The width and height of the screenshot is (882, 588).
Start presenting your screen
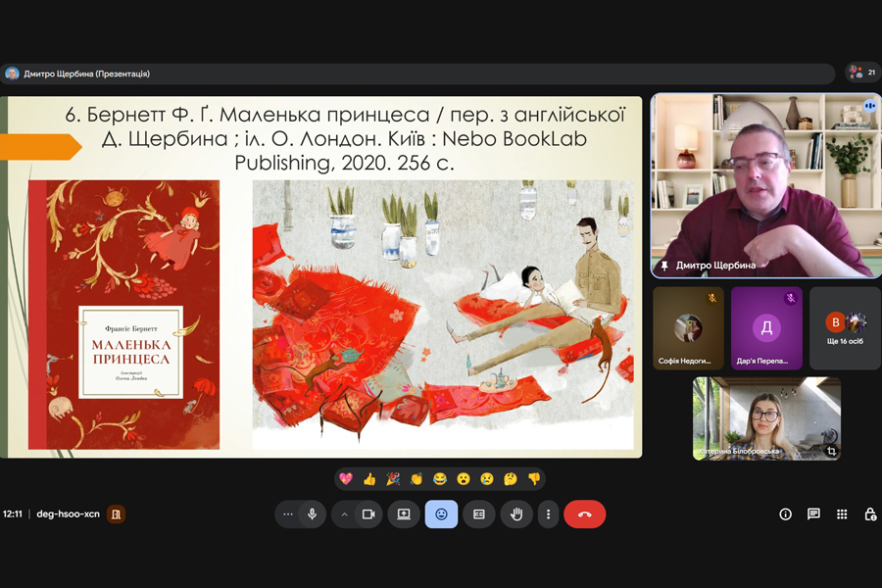(404, 514)
